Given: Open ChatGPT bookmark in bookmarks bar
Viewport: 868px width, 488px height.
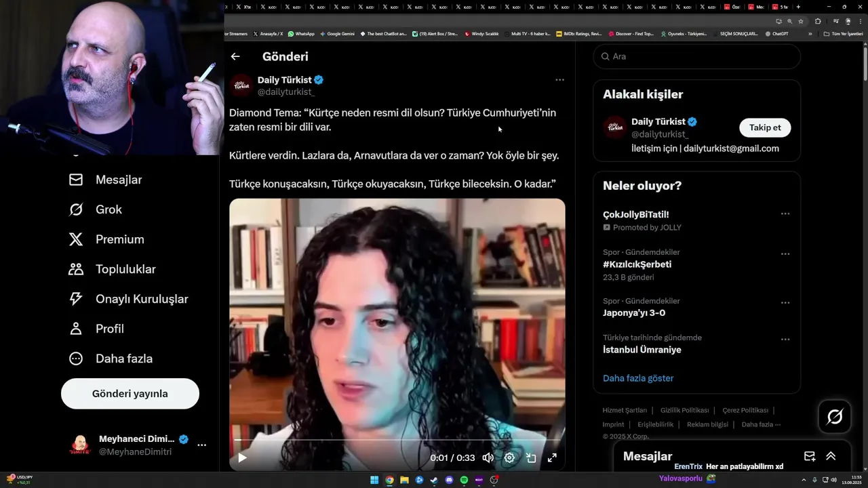Looking at the screenshot, I should [x=776, y=33].
